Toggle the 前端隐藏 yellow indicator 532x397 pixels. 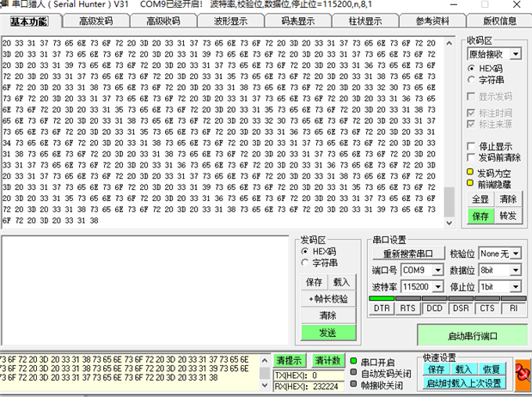coord(470,183)
